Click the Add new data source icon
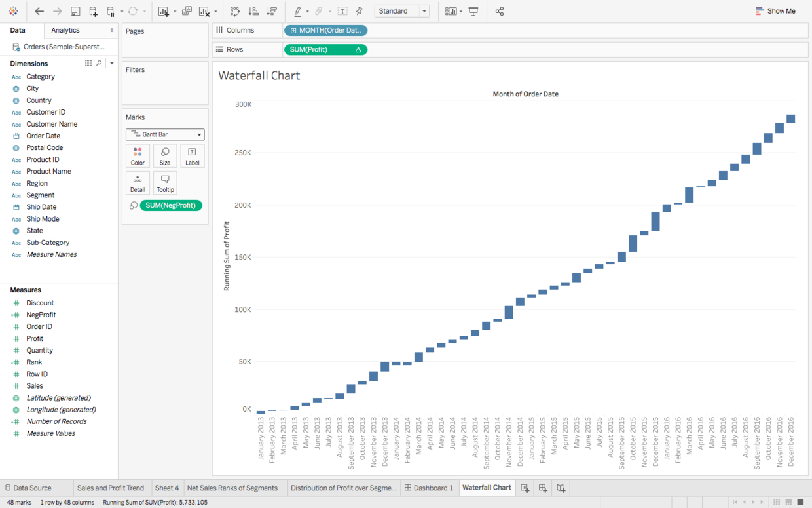The width and height of the screenshot is (812, 508). 93,11
